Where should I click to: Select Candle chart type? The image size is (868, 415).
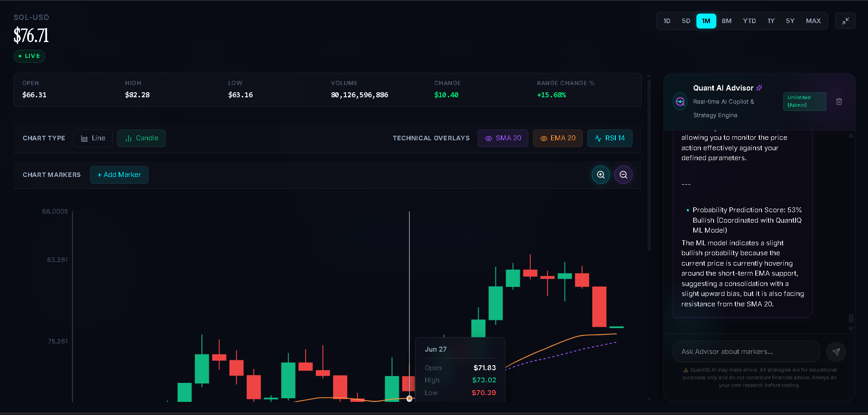click(x=141, y=138)
